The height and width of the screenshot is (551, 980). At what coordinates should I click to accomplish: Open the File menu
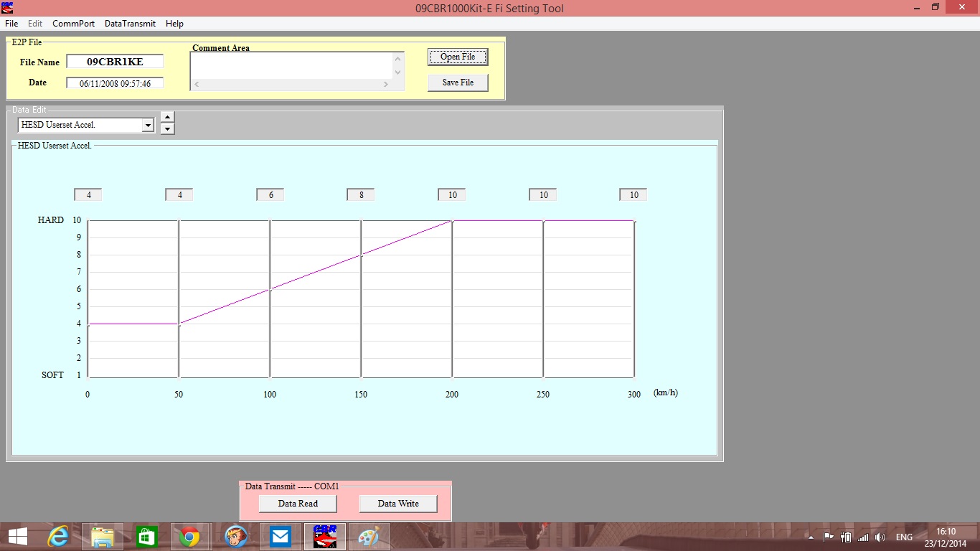point(11,24)
